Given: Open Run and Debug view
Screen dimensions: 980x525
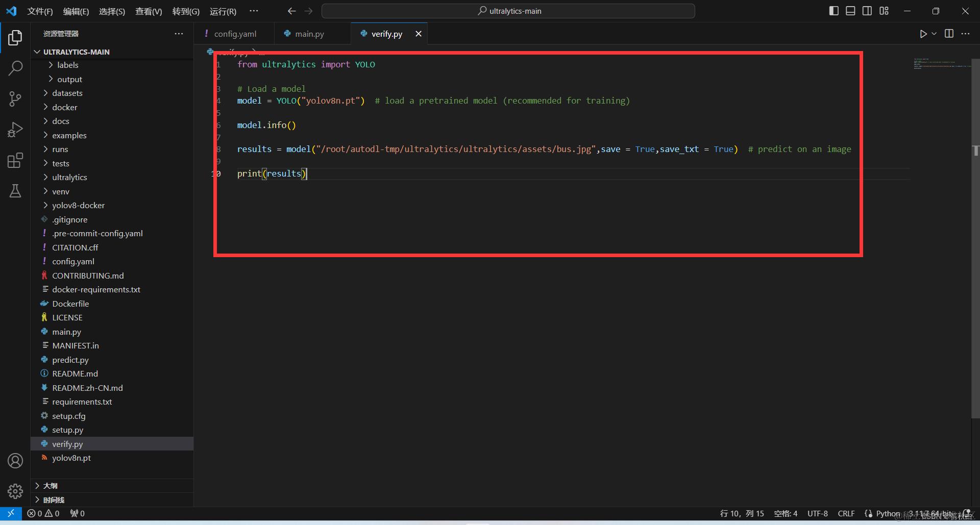Looking at the screenshot, I should 15,130.
